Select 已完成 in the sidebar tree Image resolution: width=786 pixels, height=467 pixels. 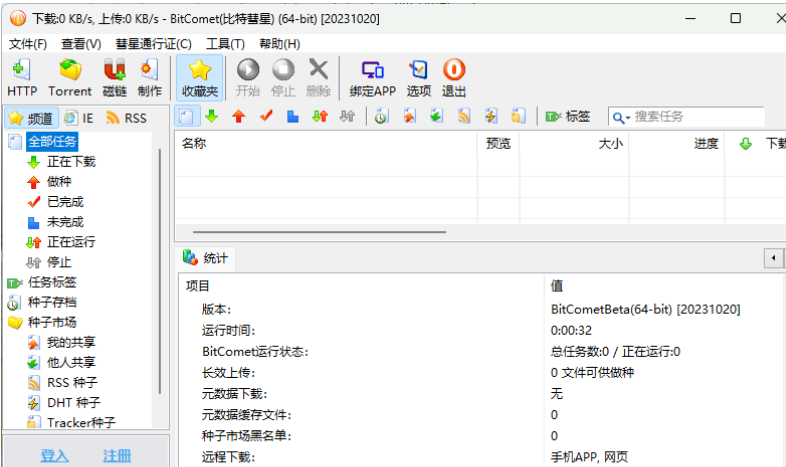(x=65, y=202)
